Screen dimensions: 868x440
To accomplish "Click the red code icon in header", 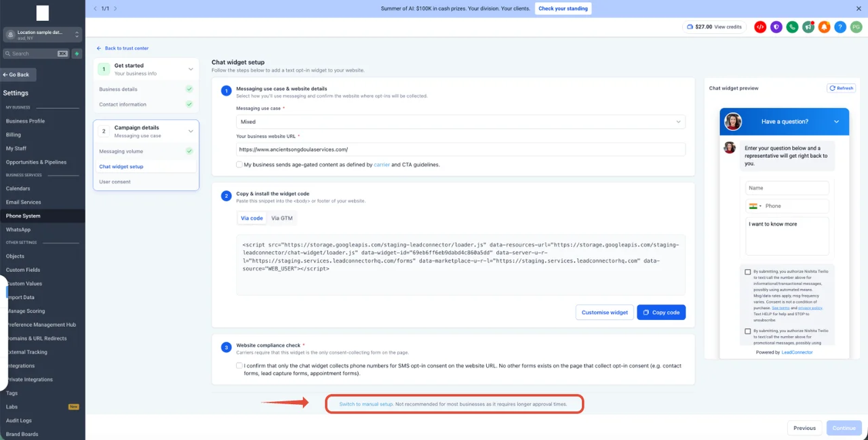I will point(760,27).
